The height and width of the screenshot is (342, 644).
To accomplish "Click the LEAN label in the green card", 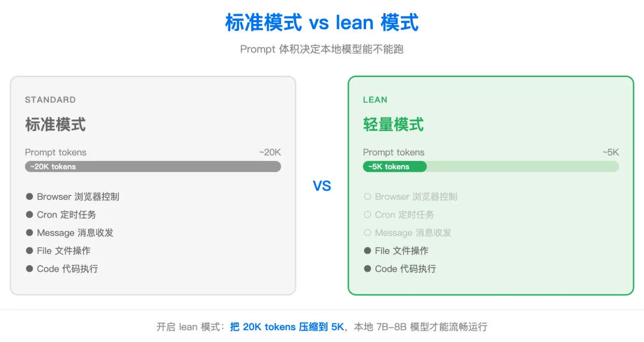I will (x=375, y=100).
